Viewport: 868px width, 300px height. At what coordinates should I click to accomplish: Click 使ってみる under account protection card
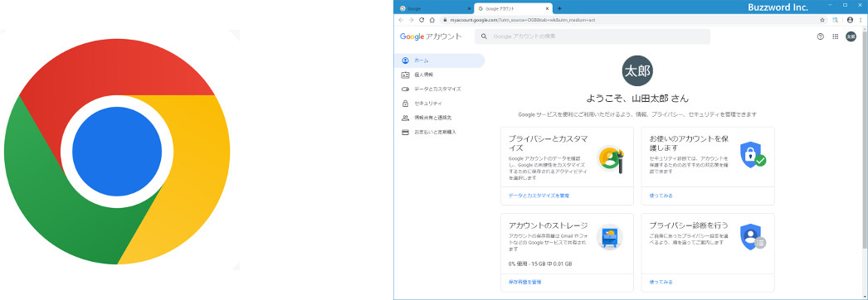(x=661, y=196)
